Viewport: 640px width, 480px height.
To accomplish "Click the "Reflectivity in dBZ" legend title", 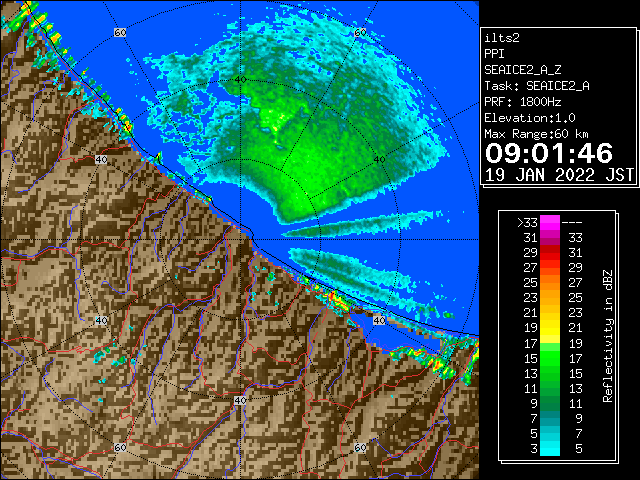I will [x=608, y=336].
